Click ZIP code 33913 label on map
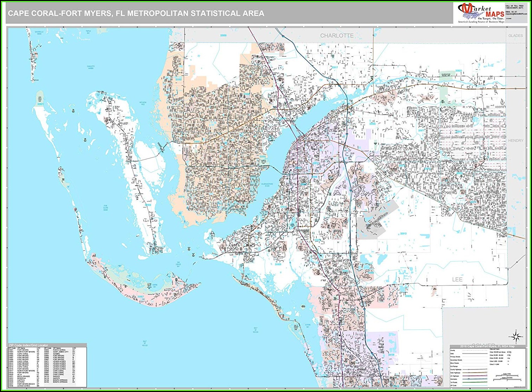 click(x=403, y=233)
